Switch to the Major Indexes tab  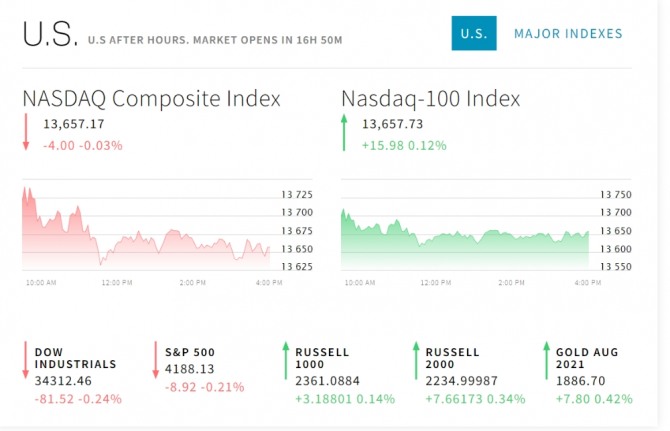[568, 34]
